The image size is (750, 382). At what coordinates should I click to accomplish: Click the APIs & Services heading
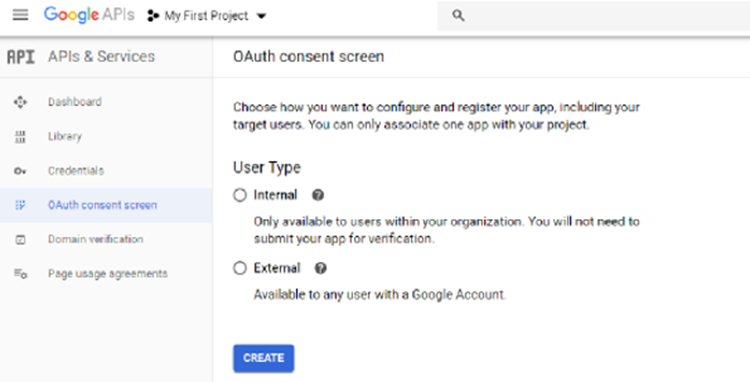[x=101, y=56]
